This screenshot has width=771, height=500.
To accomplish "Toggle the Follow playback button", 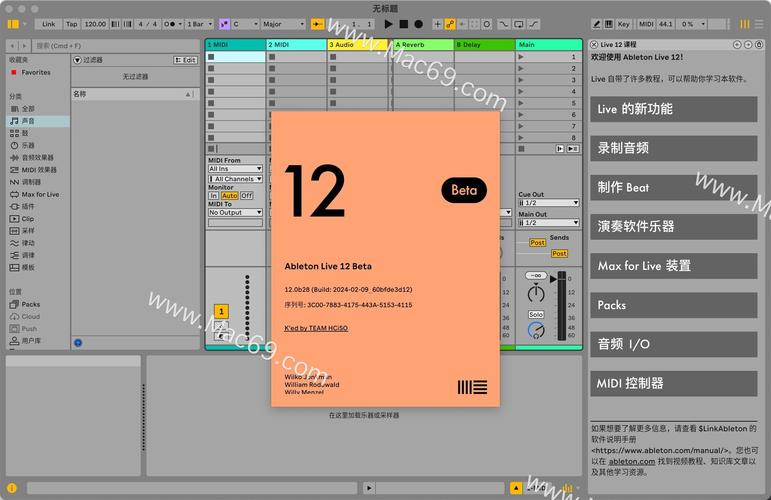I will [318, 24].
